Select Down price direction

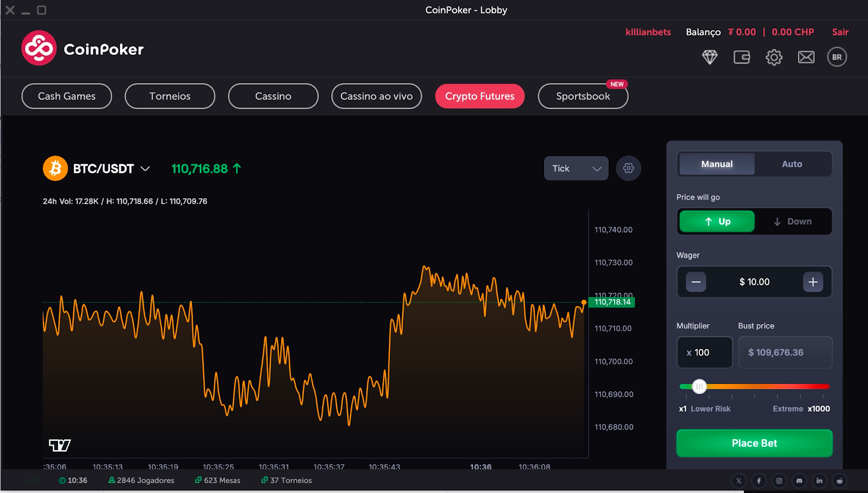[x=792, y=222]
